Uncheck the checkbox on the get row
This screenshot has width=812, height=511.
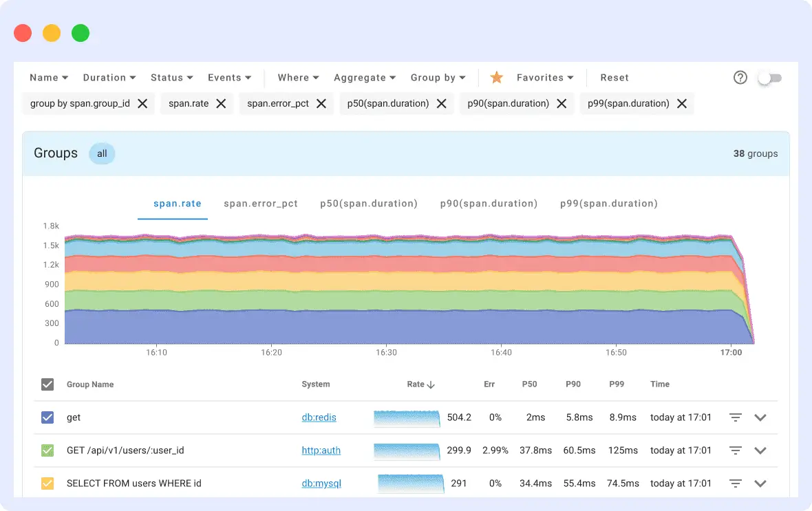[x=47, y=417]
